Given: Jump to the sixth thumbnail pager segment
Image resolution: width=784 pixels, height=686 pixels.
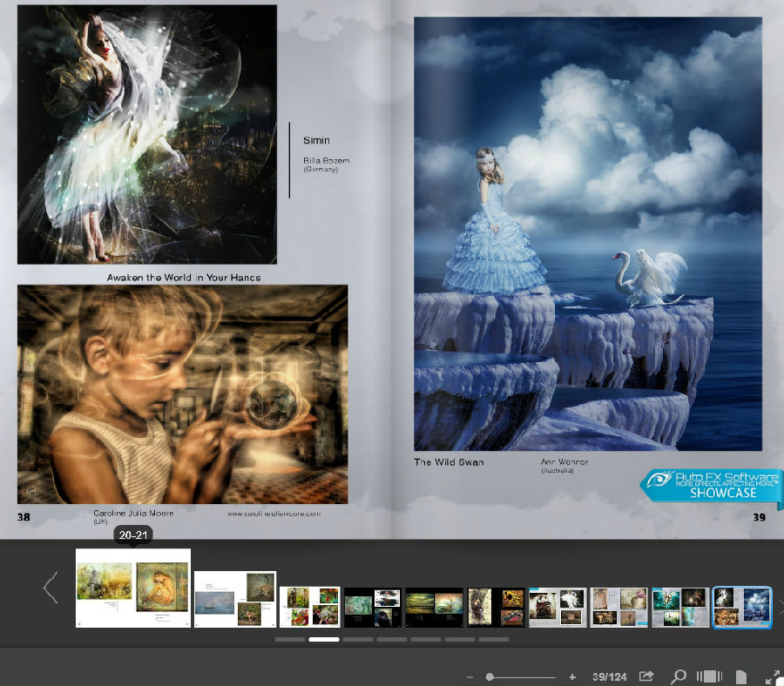Looking at the screenshot, I should [460, 640].
